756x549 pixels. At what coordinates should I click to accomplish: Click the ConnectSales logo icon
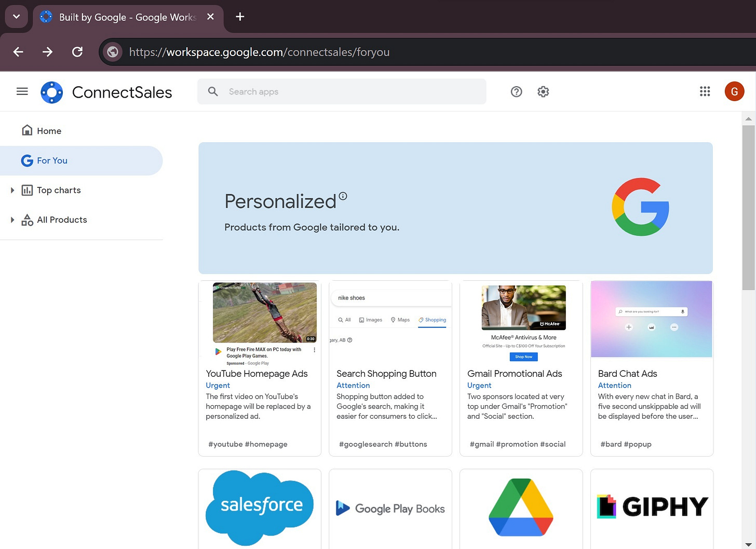52,92
